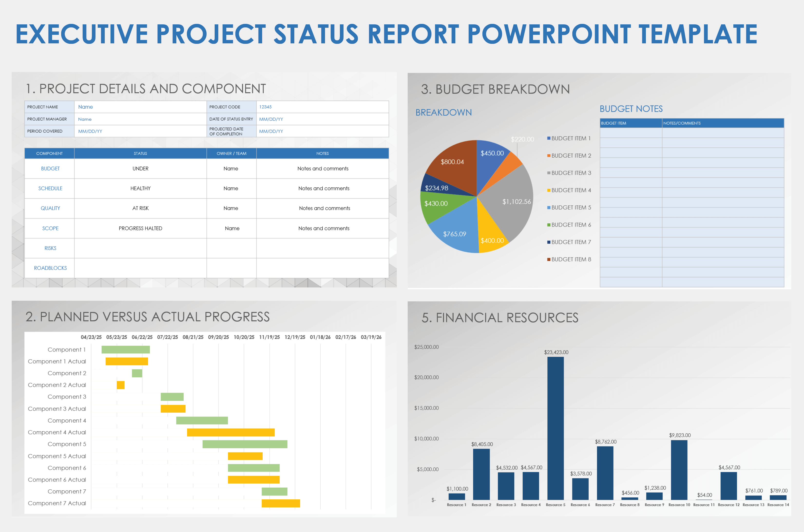Viewport: 804px width, 532px height.
Task: Select the SCHEDULE component cell
Action: click(49, 188)
